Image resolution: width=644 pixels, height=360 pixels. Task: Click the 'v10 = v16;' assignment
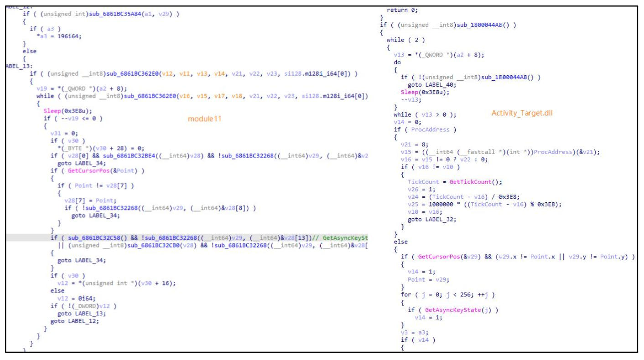[x=424, y=211]
